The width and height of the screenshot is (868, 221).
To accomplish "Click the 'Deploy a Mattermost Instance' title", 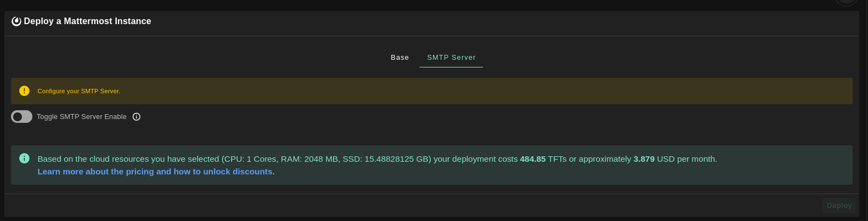I will 87,21.
